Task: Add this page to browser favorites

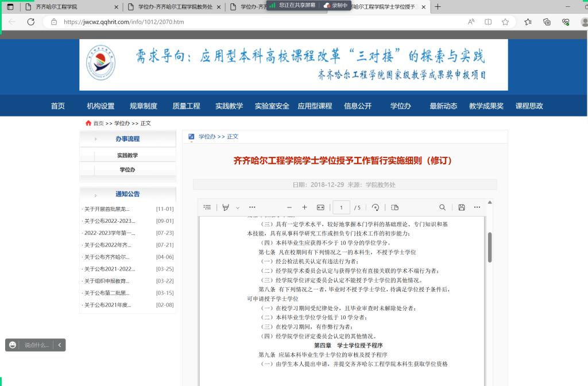Action: click(x=505, y=22)
